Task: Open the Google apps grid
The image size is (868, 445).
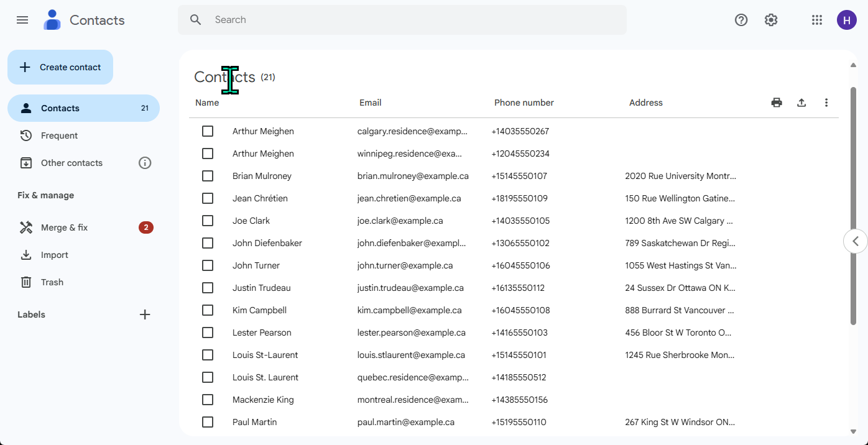Action: tap(817, 20)
